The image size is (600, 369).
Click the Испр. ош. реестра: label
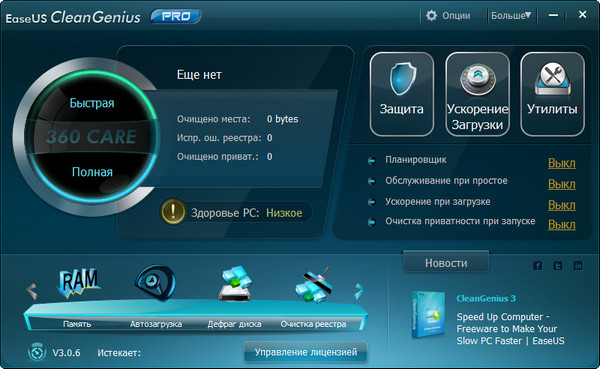[x=219, y=138]
